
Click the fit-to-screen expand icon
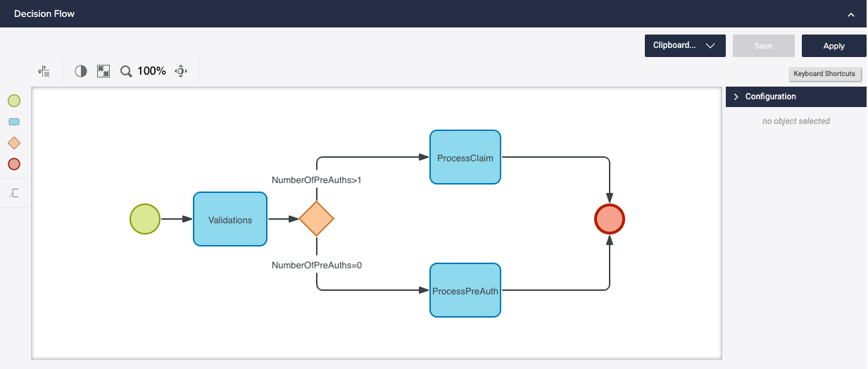click(103, 71)
